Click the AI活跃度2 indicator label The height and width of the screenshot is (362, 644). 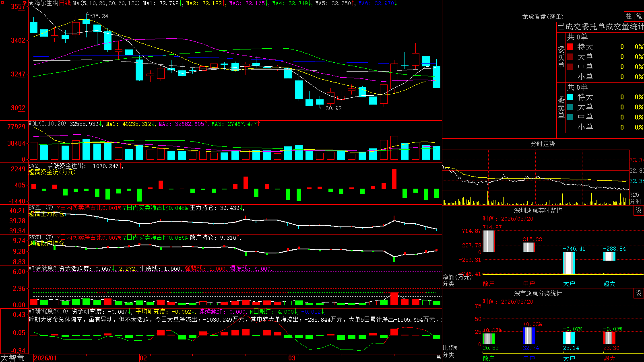click(42, 268)
